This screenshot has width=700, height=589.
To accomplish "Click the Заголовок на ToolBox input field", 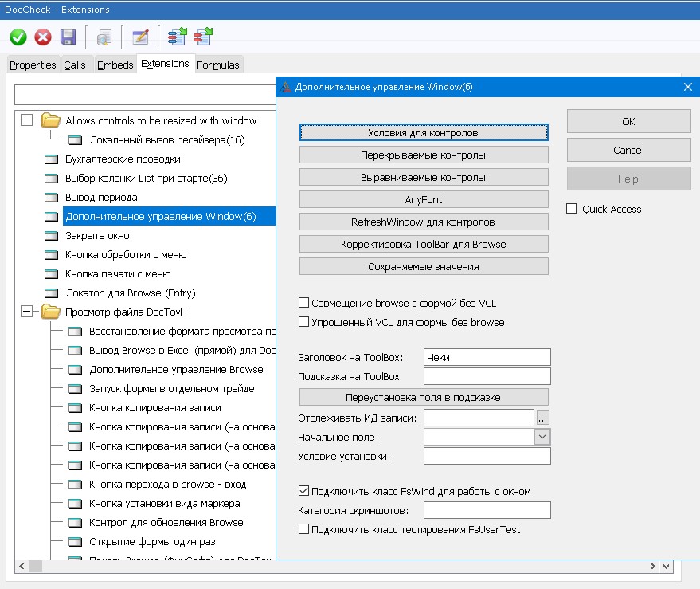I will click(x=487, y=357).
